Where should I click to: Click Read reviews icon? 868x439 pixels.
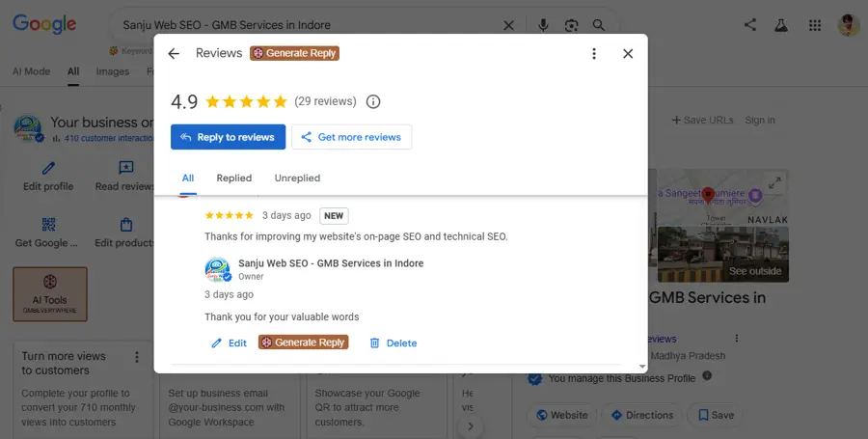pyautogui.click(x=126, y=168)
